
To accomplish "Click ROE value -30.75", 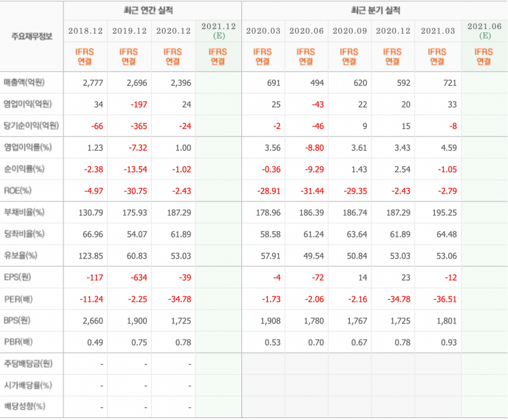I will [x=135, y=191].
